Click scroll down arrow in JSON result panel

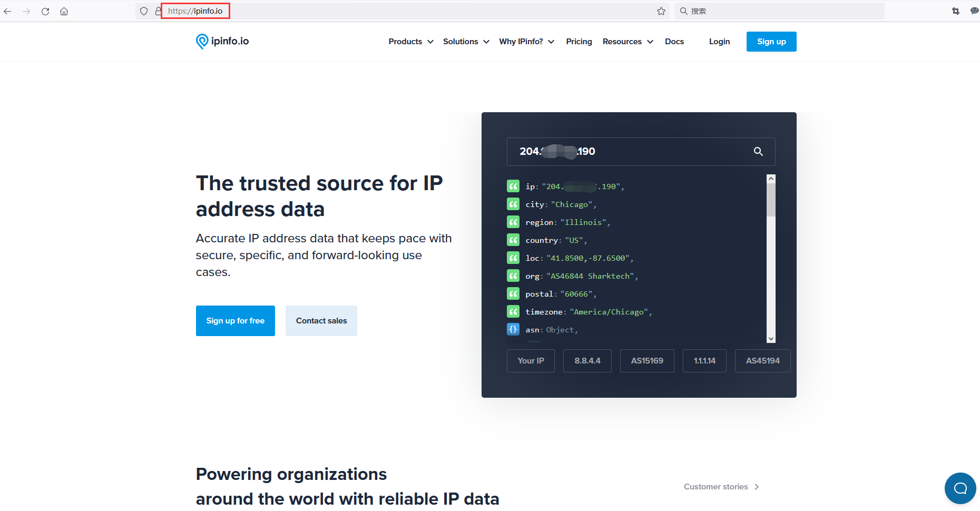click(x=771, y=339)
